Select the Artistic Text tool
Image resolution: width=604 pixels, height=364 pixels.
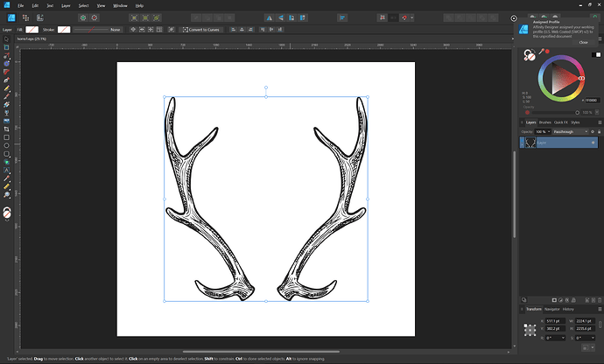click(x=6, y=170)
